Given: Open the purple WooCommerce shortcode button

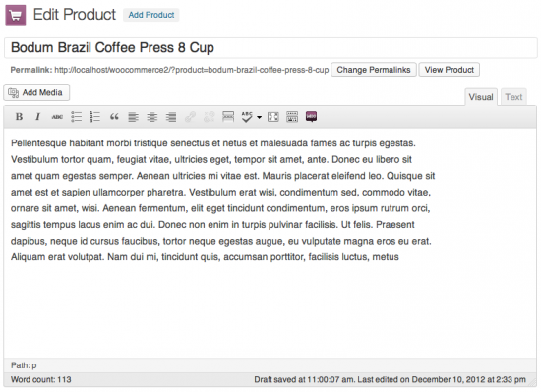Looking at the screenshot, I should [311, 117].
